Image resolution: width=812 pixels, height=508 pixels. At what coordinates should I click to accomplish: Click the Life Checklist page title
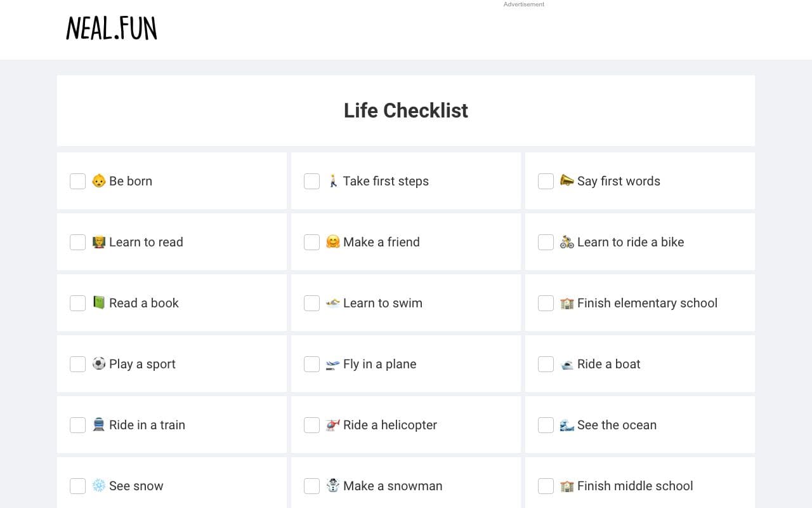[x=405, y=110]
